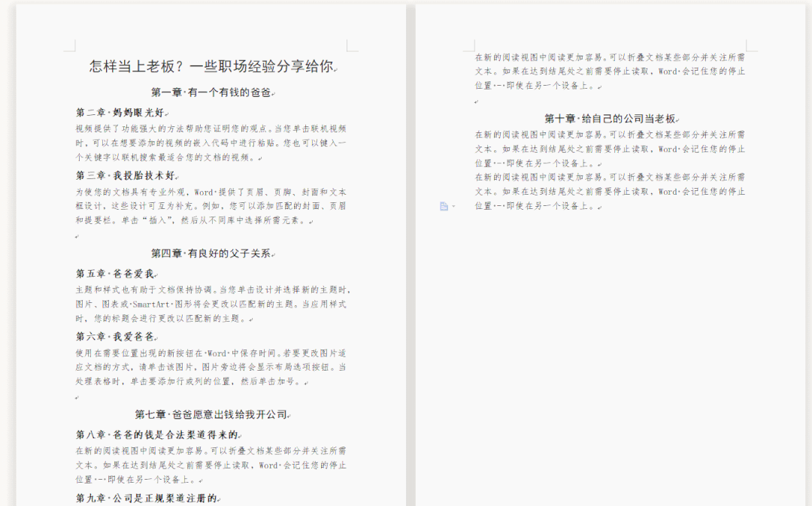
Task: Click the line starting 为使您的文档具有专业外观
Action: [x=211, y=192]
